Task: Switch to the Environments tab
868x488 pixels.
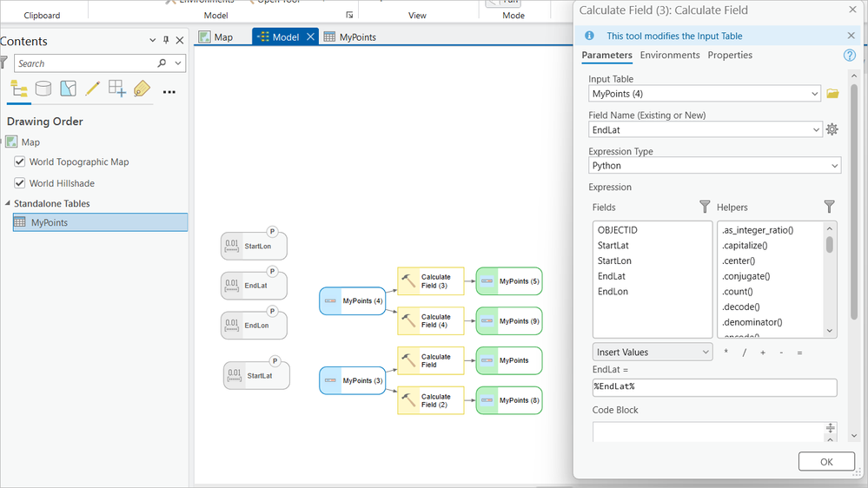Action: [x=670, y=56]
